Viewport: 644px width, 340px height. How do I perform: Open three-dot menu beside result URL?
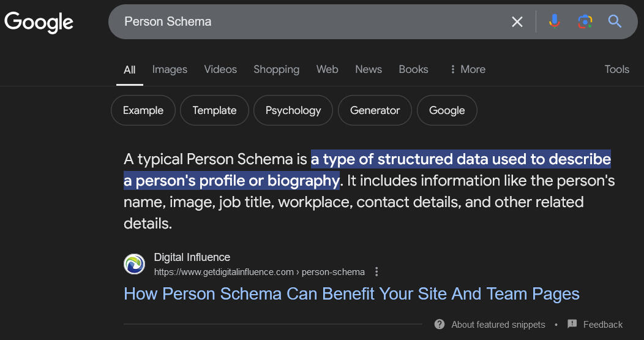(x=377, y=271)
